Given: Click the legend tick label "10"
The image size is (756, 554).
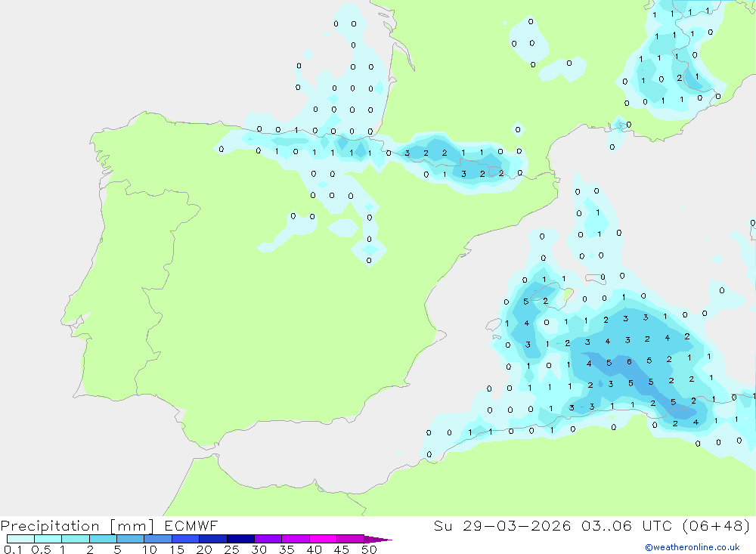Looking at the screenshot, I should point(150,549).
